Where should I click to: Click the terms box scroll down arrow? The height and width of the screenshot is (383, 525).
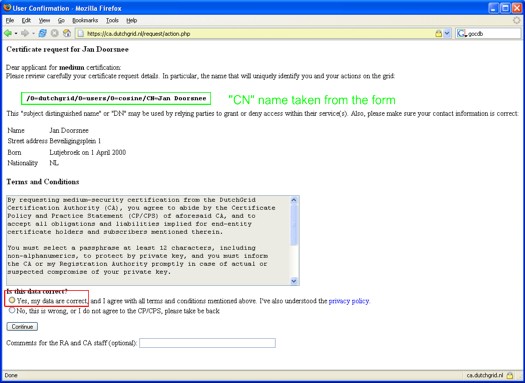[294, 281]
